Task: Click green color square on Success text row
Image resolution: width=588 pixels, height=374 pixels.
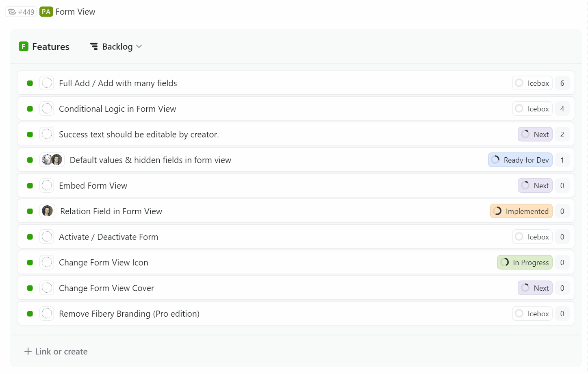Action: 30,134
